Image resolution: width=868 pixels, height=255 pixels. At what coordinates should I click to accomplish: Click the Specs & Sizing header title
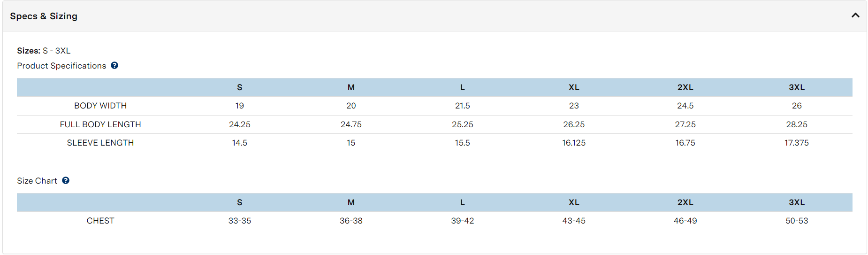pyautogui.click(x=44, y=16)
